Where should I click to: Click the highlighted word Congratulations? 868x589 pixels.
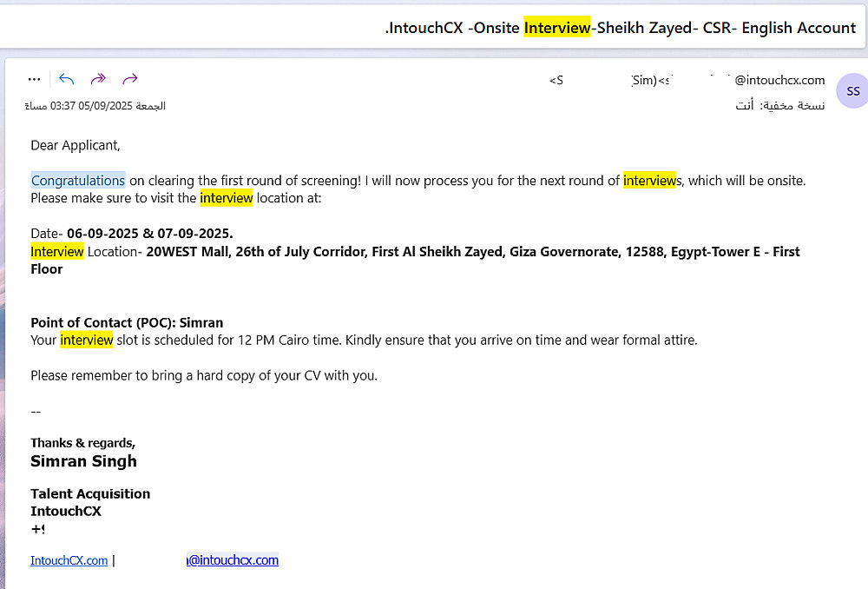[78, 181]
